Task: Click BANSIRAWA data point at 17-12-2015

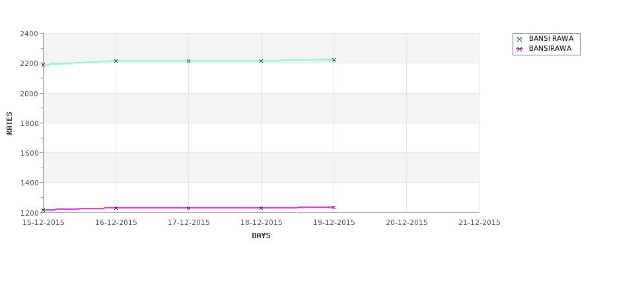Action: 188,208
